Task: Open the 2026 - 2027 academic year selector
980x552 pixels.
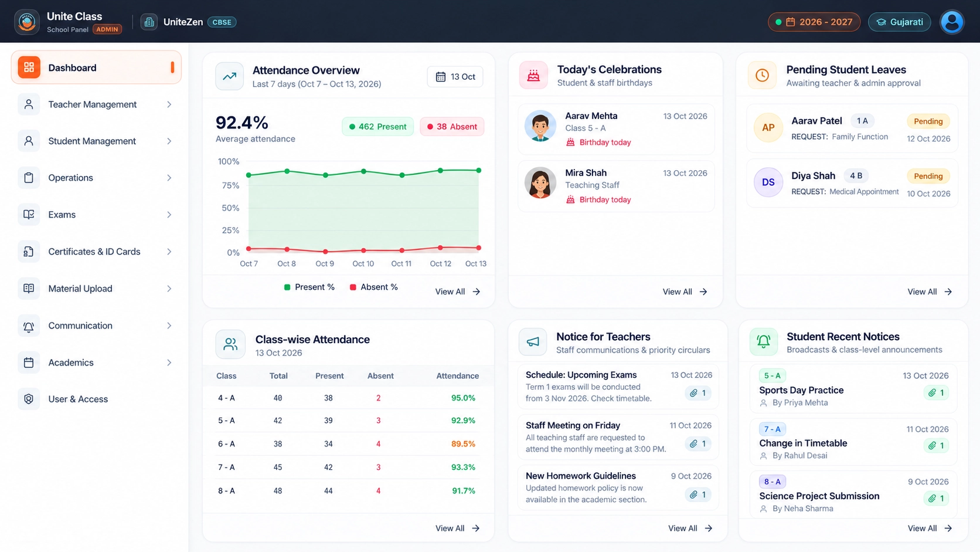Action: coord(814,22)
